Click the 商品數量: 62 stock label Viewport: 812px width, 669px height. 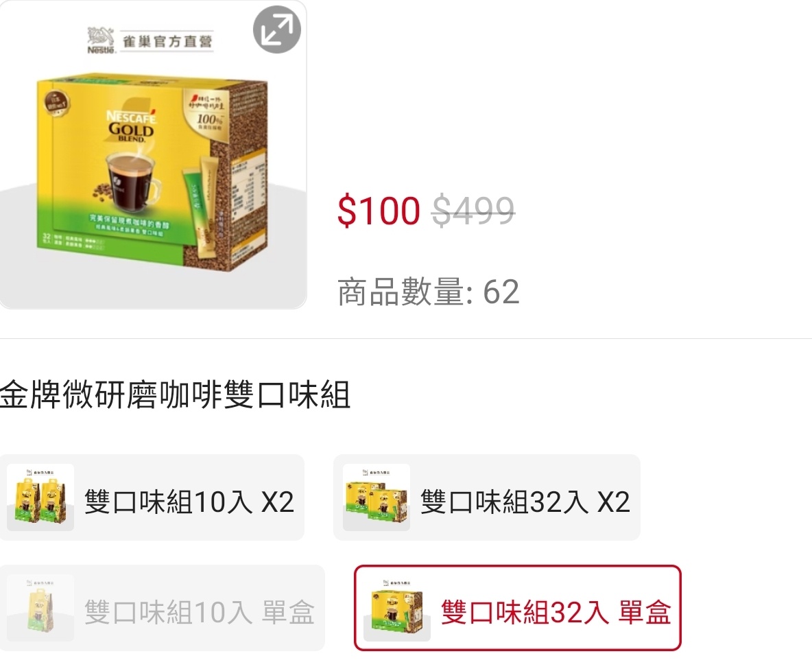click(x=428, y=292)
